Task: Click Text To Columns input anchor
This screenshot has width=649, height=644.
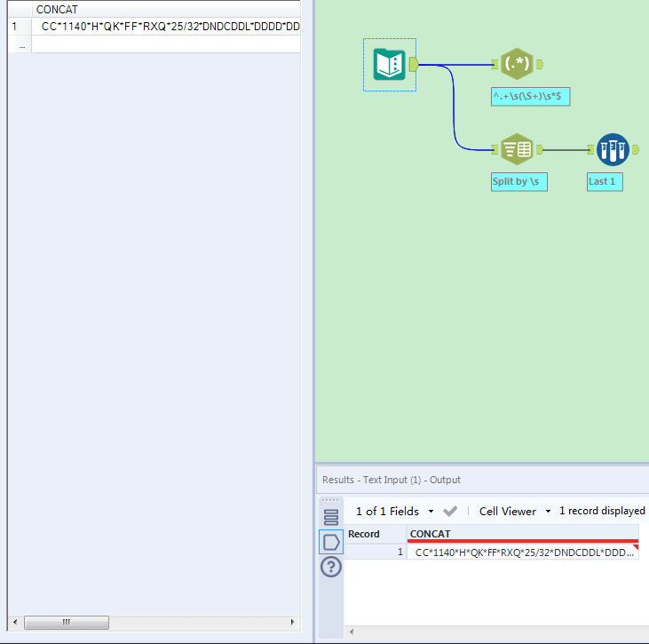Action: point(495,149)
